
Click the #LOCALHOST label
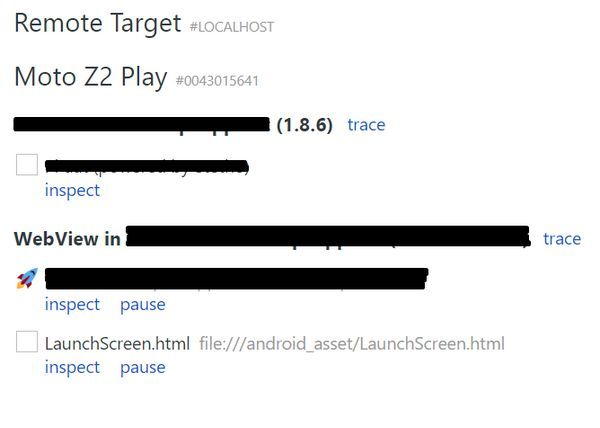coord(232,27)
